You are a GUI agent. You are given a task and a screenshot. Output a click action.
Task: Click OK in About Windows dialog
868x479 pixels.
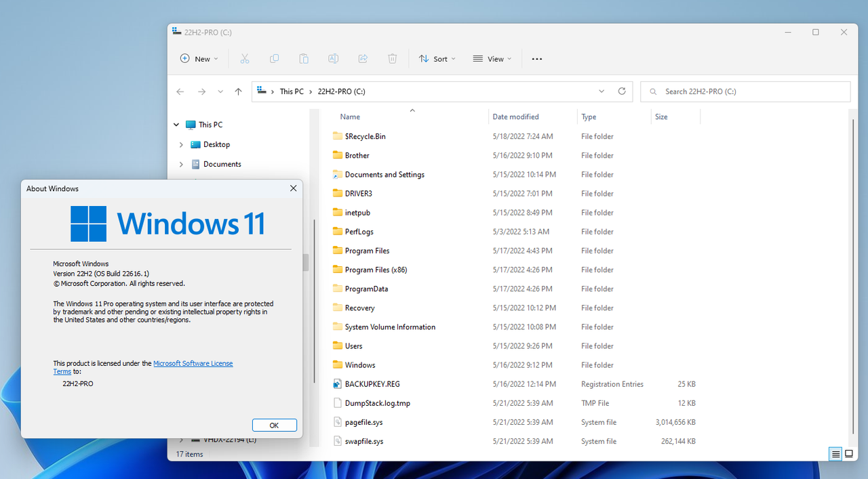click(x=274, y=425)
